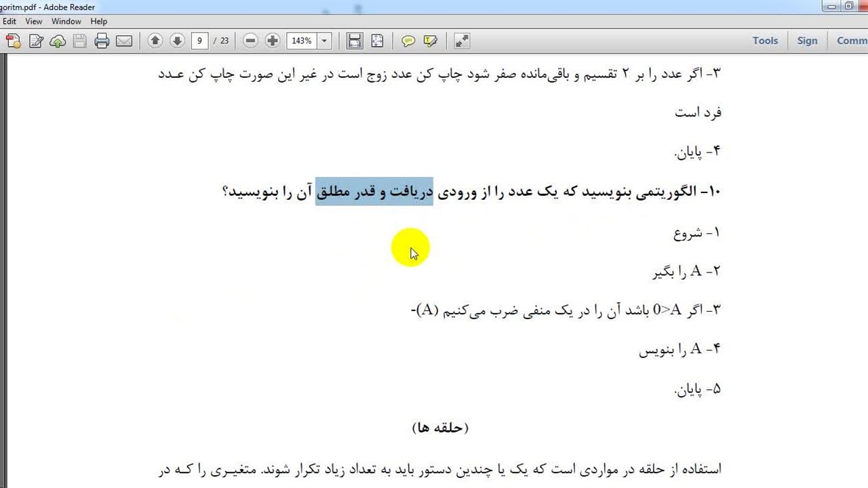The image size is (868, 488).
Task: Open the zoom percentage dropdown
Action: click(324, 41)
